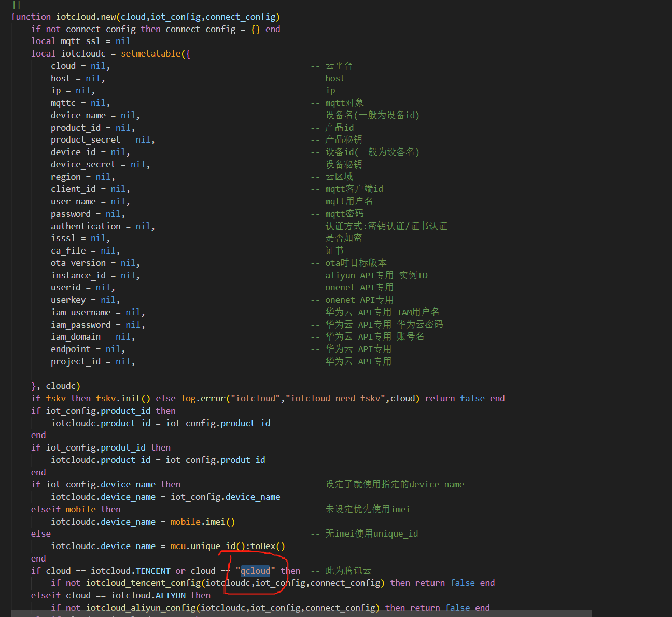Click the horizontal scrollbar at editor bottom

click(x=301, y=614)
